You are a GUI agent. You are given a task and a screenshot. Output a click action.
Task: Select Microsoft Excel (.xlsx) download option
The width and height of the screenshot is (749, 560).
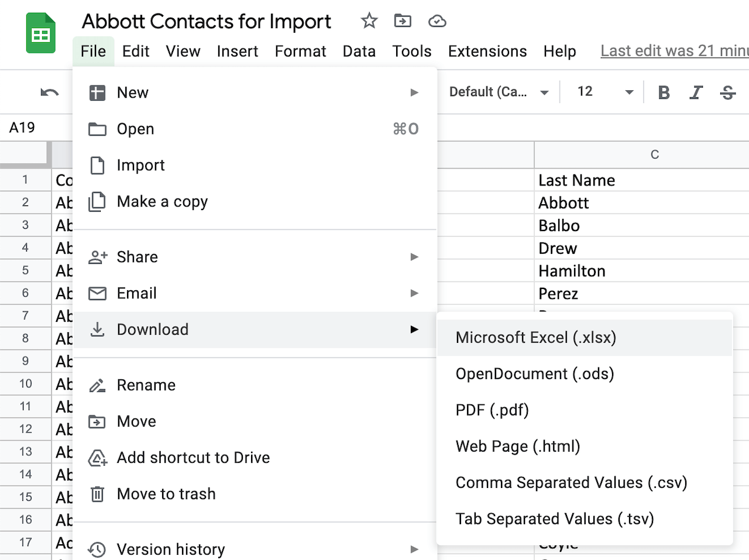pyautogui.click(x=535, y=338)
